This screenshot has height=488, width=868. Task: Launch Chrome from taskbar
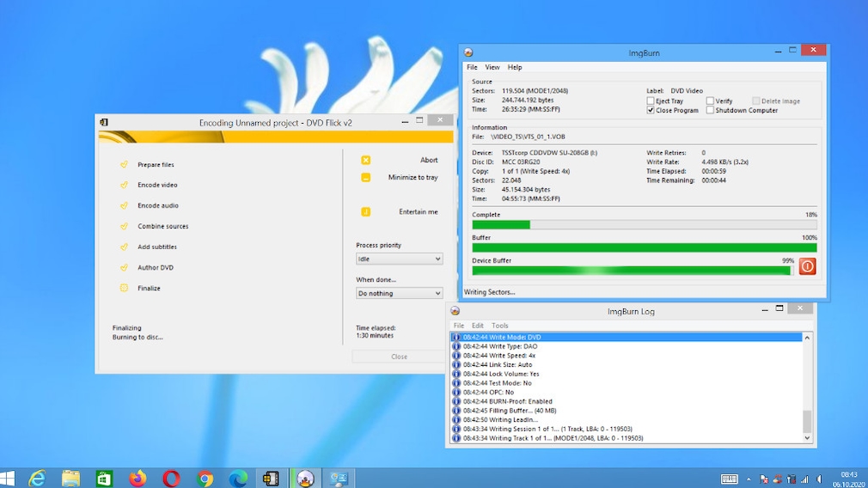[x=205, y=479]
